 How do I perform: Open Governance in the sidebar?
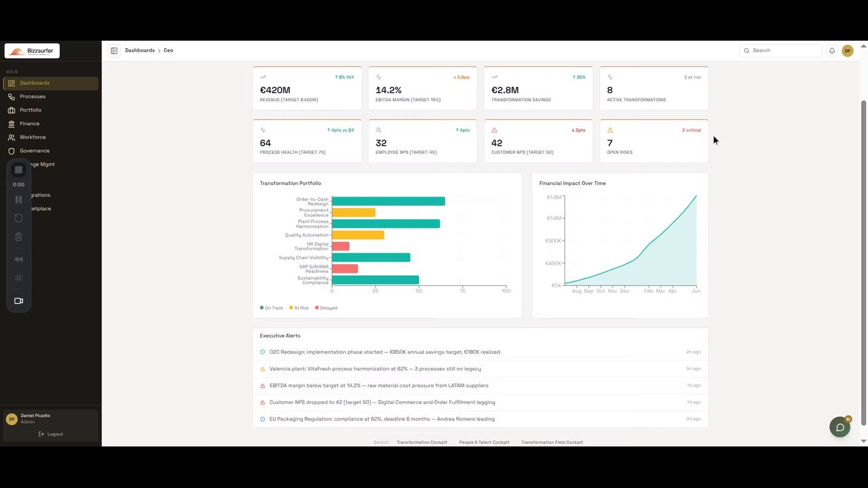pos(51,150)
